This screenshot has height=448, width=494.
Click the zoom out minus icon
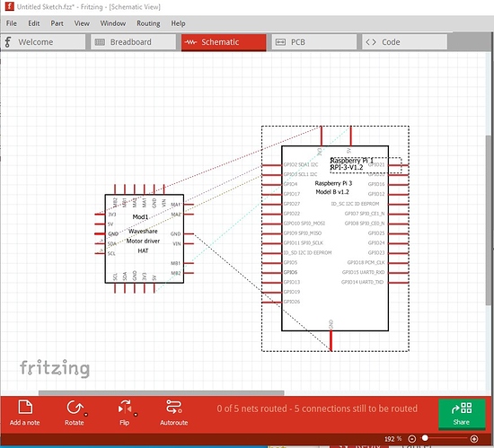point(411,438)
